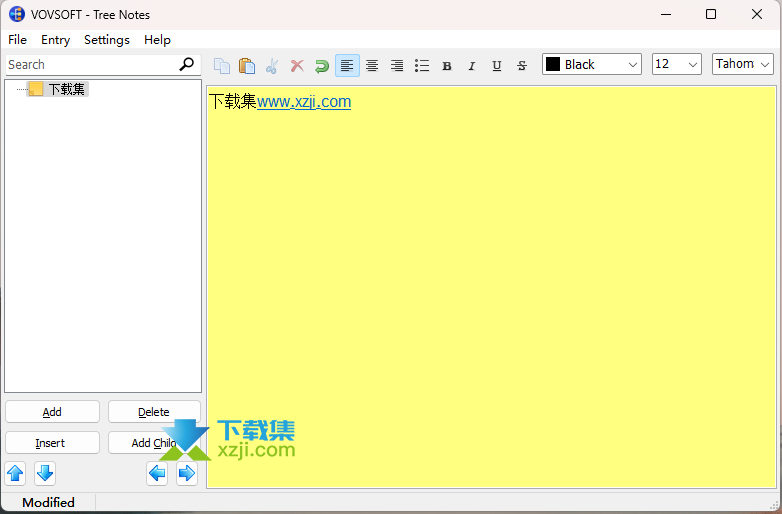Open the Entry menu
The image size is (782, 514).
55,40
